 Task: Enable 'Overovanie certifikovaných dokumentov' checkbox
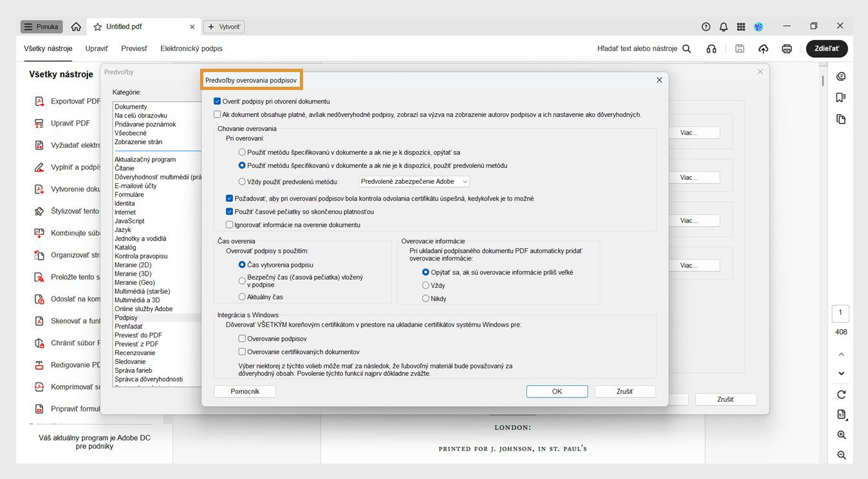click(242, 352)
